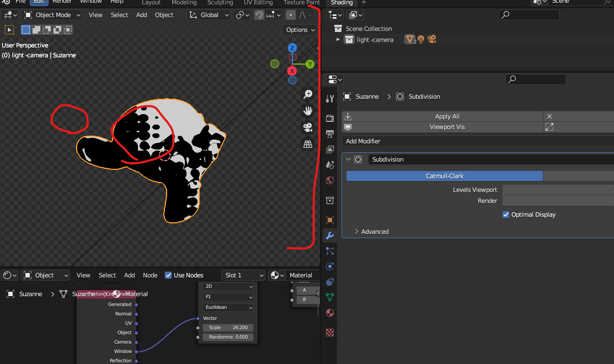Open the Material properties tab
This screenshot has height=364, width=614.
(x=330, y=313)
